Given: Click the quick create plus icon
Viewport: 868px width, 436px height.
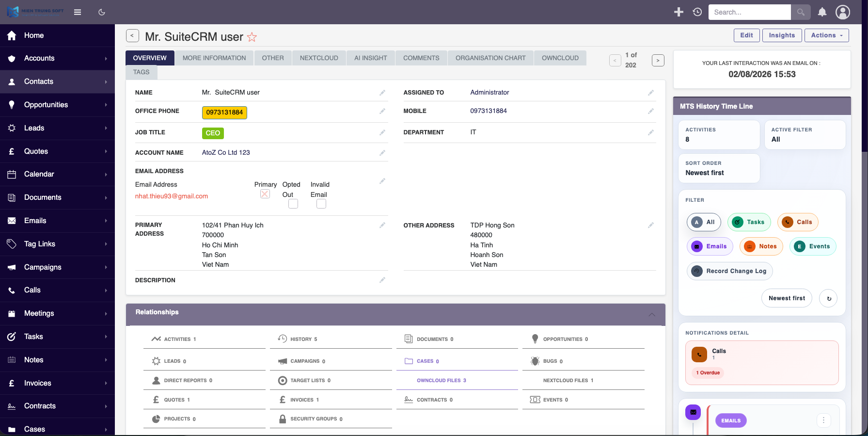Looking at the screenshot, I should tap(679, 12).
